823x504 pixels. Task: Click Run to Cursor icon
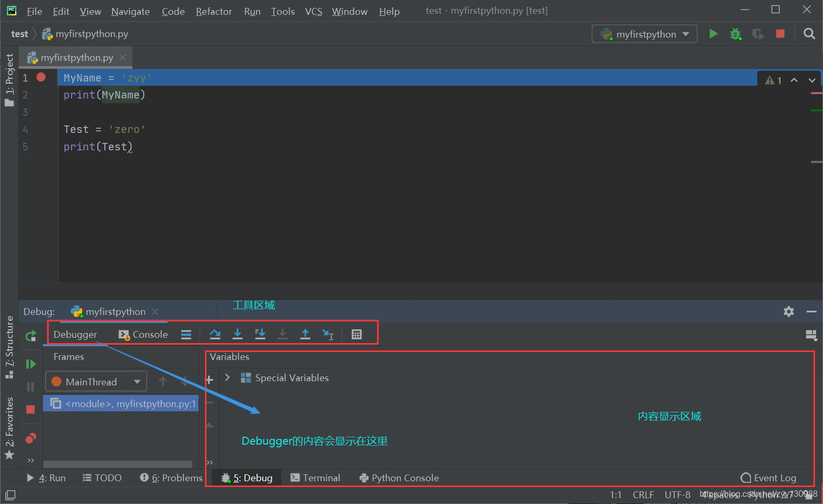coord(328,334)
